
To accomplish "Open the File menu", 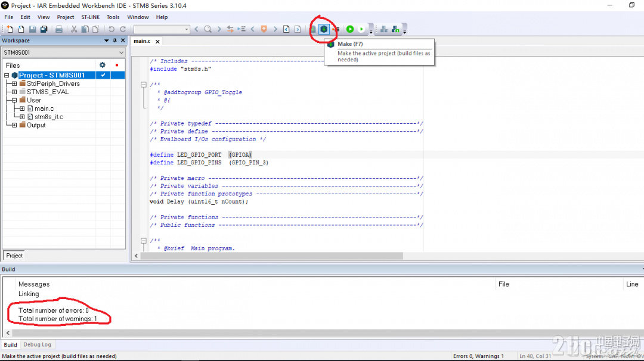I will [x=8, y=17].
